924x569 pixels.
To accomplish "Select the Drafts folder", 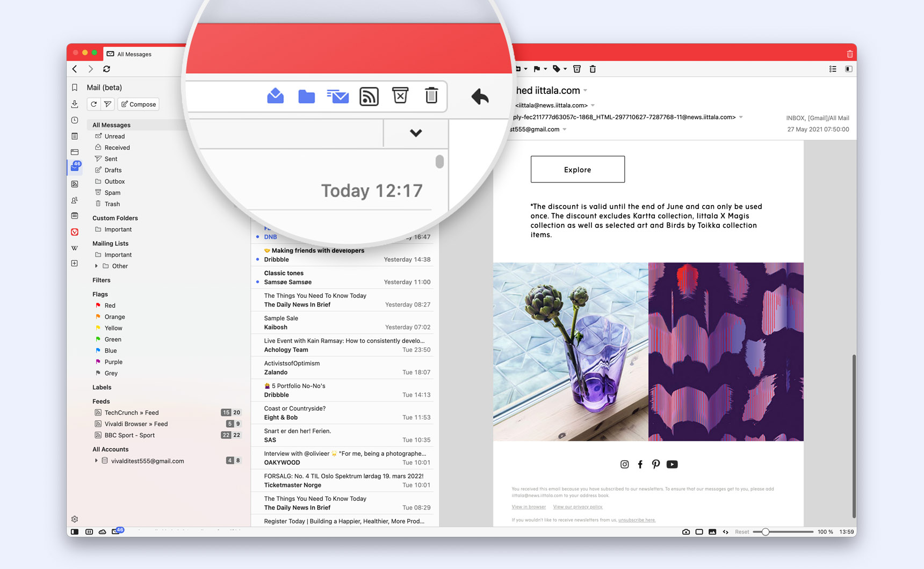I will pyautogui.click(x=113, y=170).
